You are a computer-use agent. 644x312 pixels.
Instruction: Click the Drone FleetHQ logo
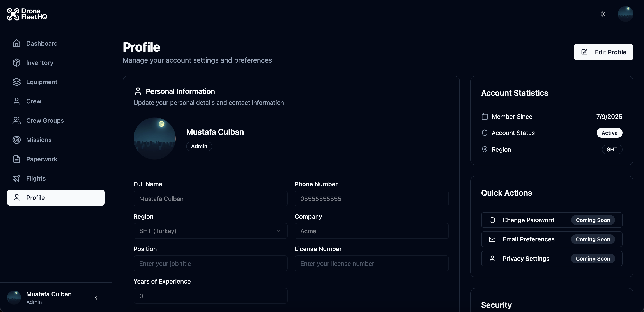pyautogui.click(x=27, y=14)
